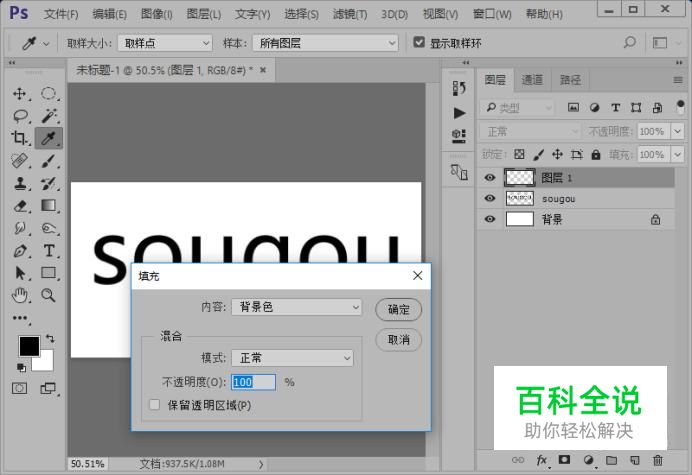Open the 窗口(W) menu
This screenshot has height=475, width=692.
coord(492,14)
